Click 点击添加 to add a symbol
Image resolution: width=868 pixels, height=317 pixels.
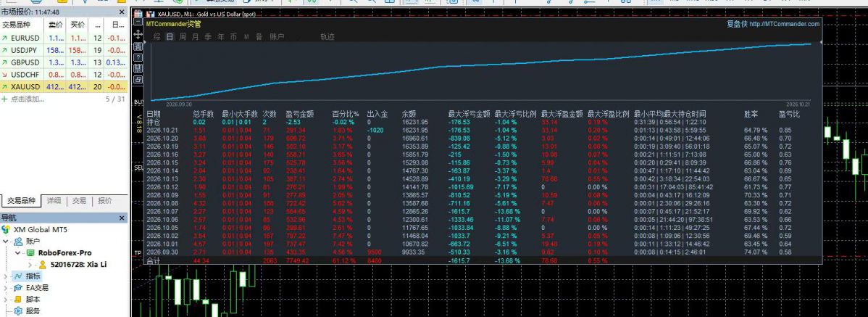27,99
